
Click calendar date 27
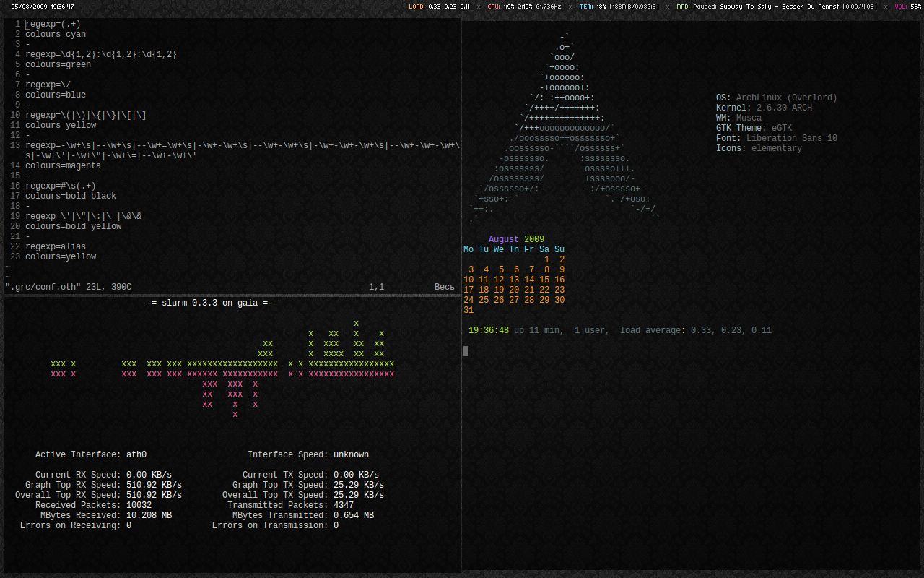click(514, 300)
